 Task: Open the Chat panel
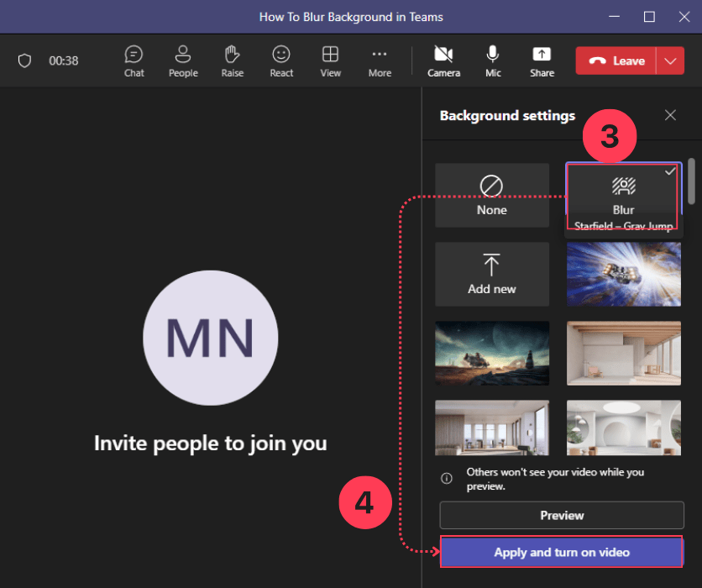pos(134,60)
